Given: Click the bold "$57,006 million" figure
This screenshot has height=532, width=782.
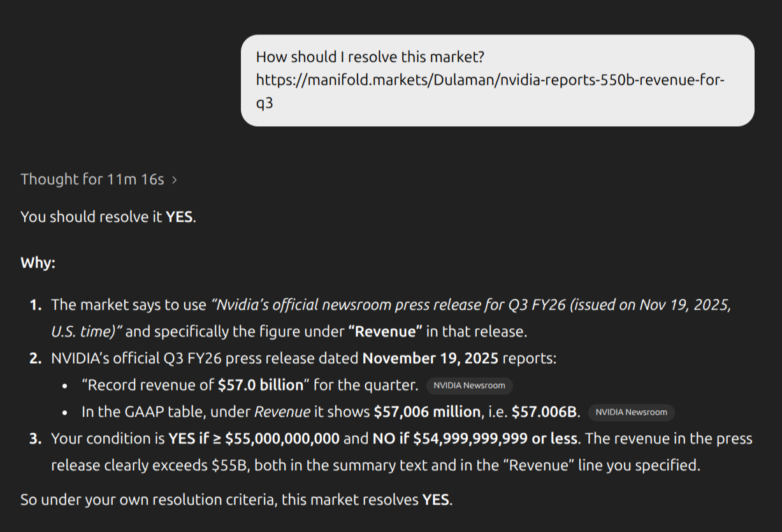Looking at the screenshot, I should [427, 412].
